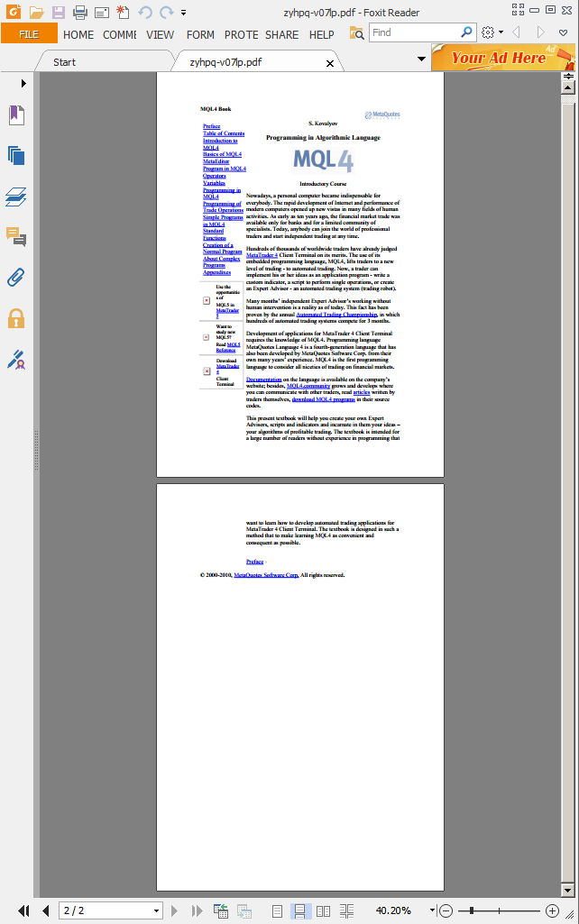
Task: Click the zoom slider handle
Action: (x=472, y=910)
